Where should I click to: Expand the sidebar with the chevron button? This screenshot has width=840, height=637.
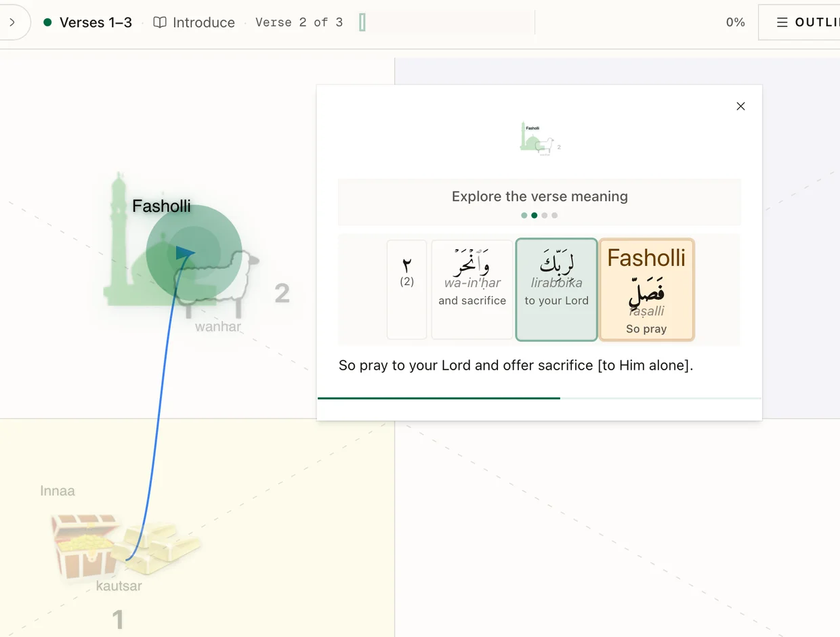12,22
